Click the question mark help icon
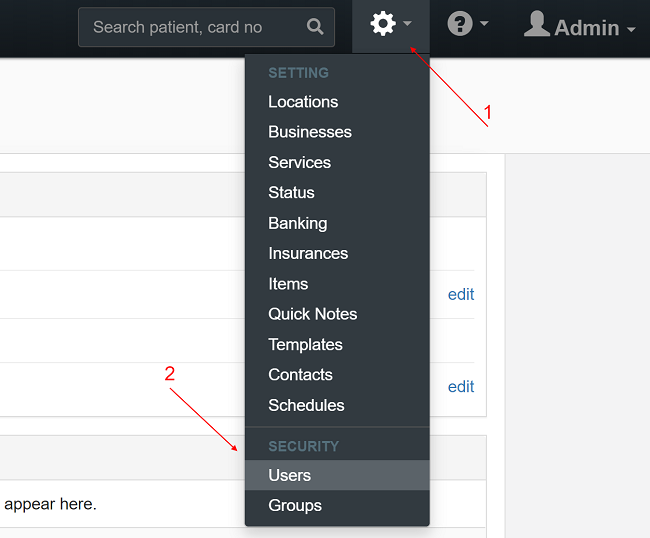 (460, 24)
